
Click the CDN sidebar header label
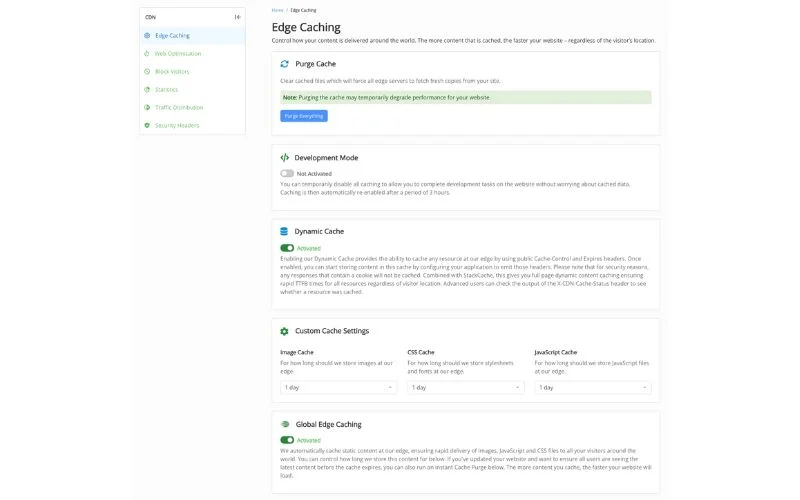[x=150, y=17]
